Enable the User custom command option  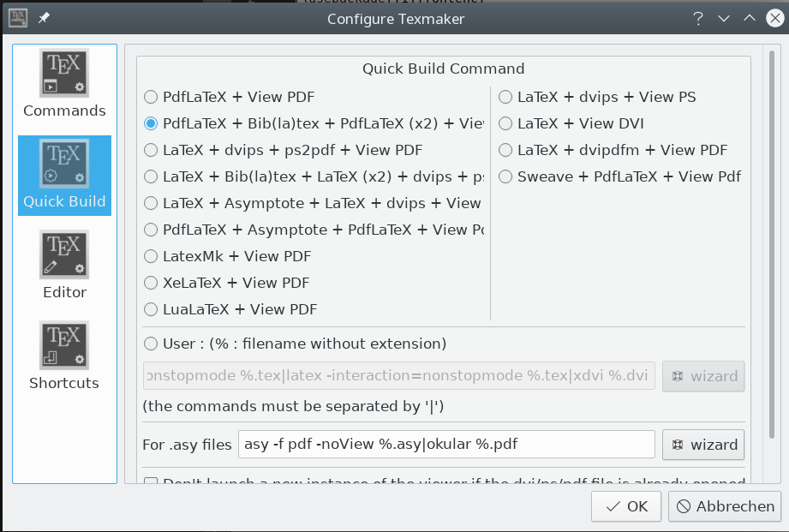point(152,344)
